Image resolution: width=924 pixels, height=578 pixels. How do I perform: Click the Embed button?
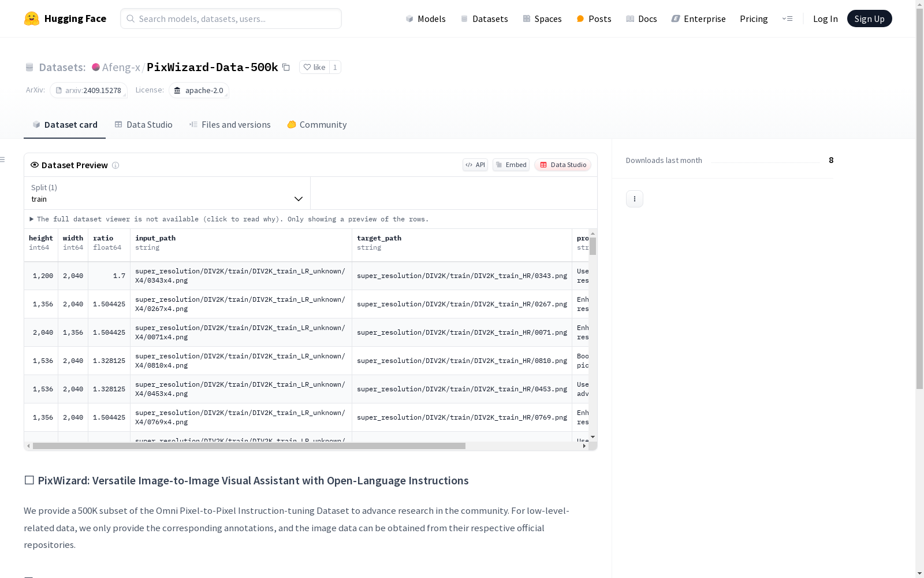point(511,165)
